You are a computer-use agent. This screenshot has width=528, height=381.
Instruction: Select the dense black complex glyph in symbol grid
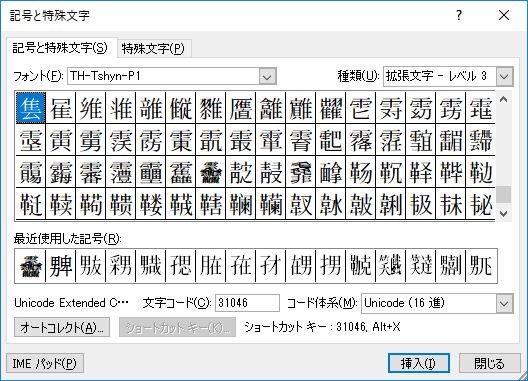[211, 172]
